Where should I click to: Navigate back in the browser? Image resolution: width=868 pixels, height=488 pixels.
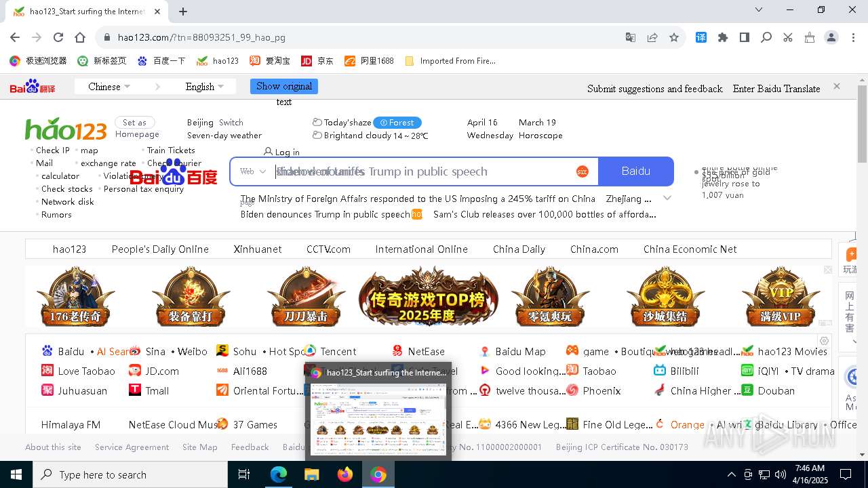(15, 37)
